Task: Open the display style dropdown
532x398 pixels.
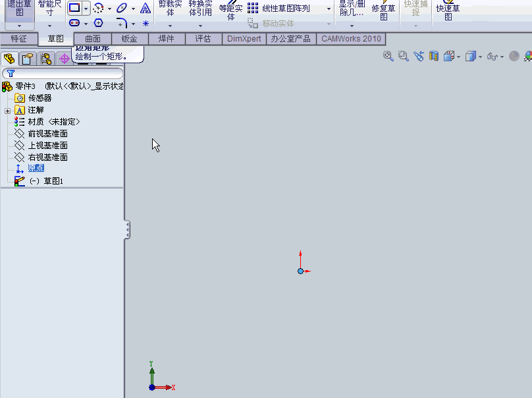Action: [x=479, y=57]
